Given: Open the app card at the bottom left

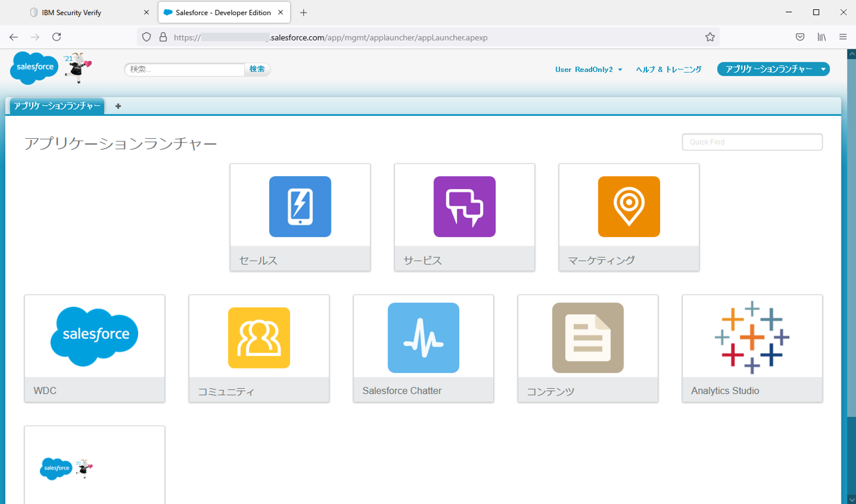Looking at the screenshot, I should click(x=94, y=465).
